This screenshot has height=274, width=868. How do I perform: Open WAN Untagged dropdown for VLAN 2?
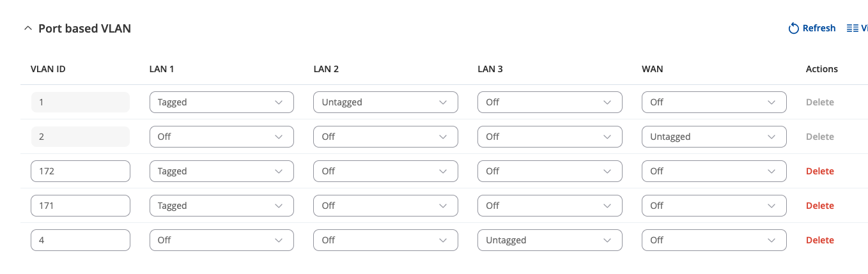[x=714, y=137]
